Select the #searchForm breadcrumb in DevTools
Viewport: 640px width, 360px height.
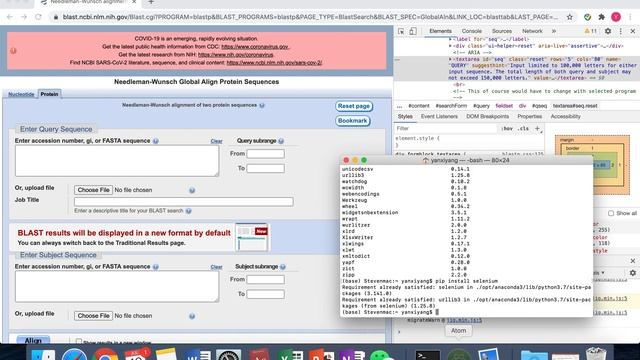pyautogui.click(x=451, y=106)
